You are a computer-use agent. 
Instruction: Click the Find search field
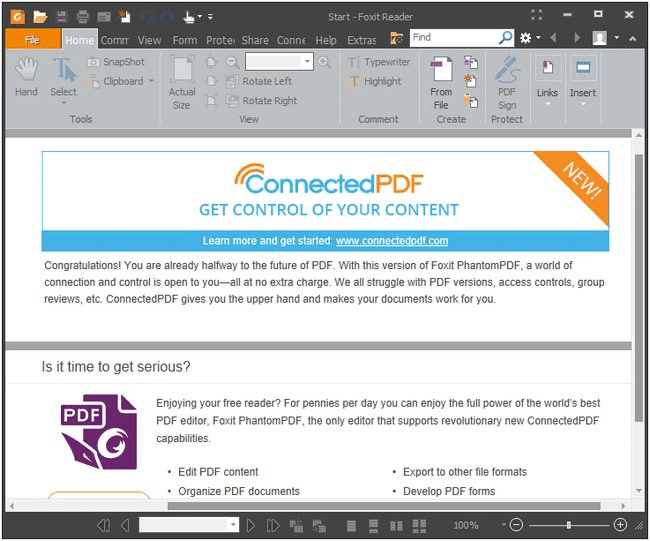pos(451,37)
